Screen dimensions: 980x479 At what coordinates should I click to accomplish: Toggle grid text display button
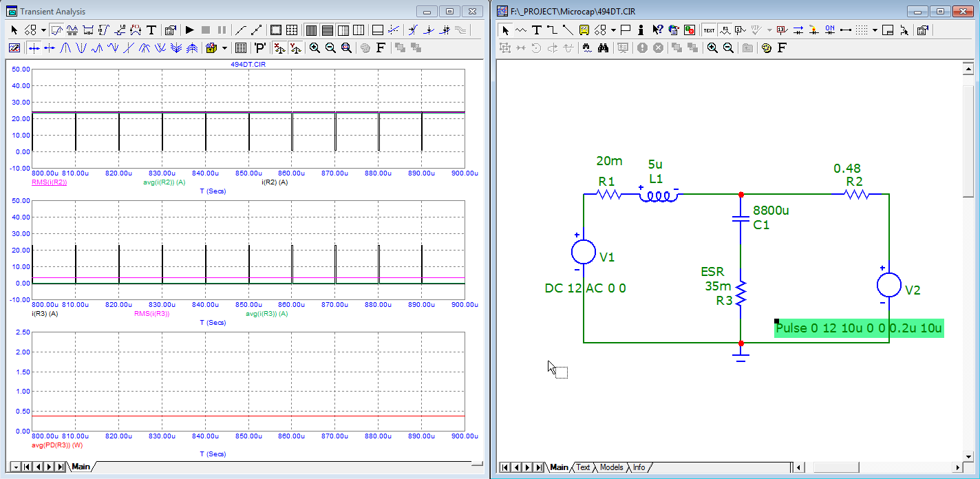click(709, 30)
